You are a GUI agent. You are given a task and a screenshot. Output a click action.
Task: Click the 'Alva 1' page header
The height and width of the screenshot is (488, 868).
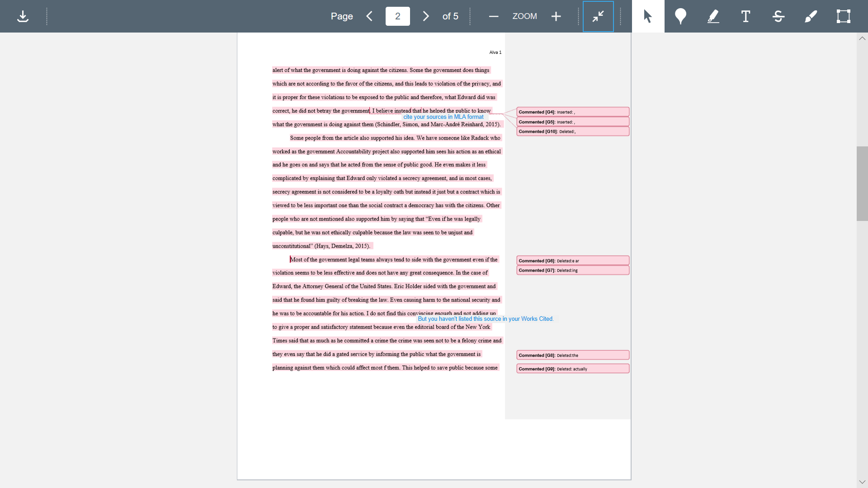(495, 52)
